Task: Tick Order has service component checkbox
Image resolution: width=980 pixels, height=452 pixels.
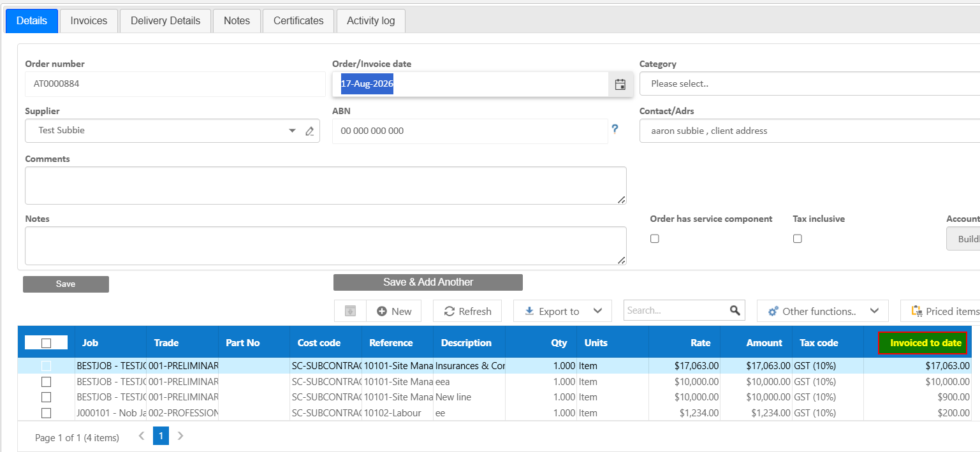Action: click(x=654, y=238)
